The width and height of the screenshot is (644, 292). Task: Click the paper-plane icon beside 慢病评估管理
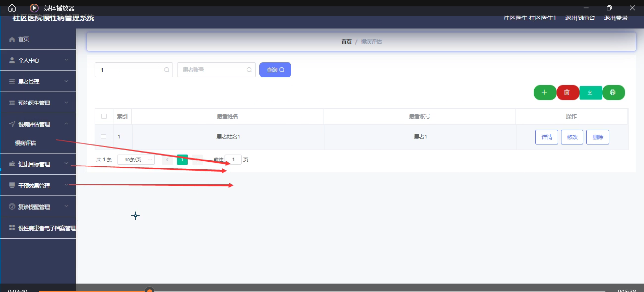(x=12, y=124)
